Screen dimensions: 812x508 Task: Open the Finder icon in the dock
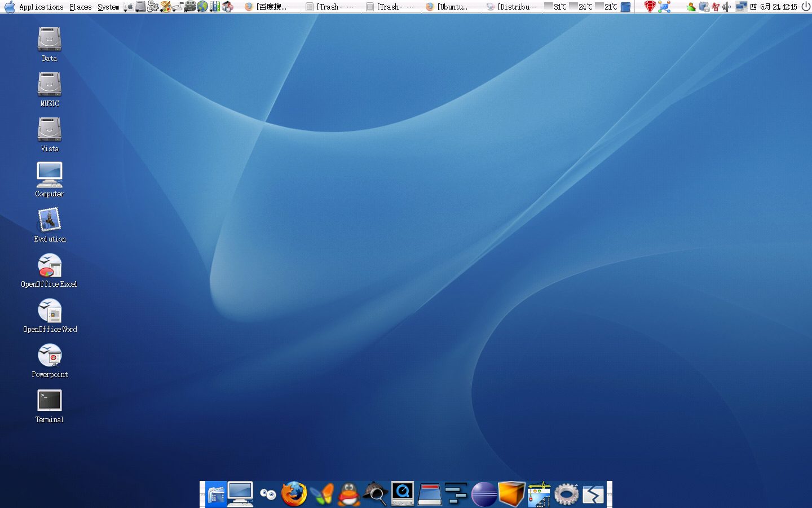tap(215, 494)
